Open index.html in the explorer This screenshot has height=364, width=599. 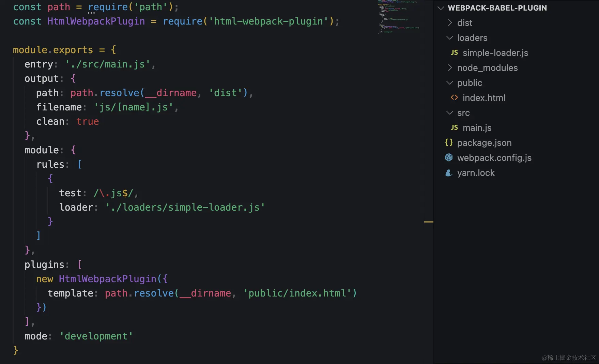(x=484, y=98)
